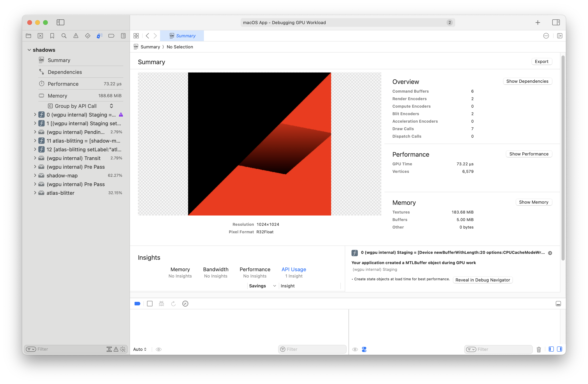The height and width of the screenshot is (384, 588).
Task: Switch to Bandwidth insights tab
Action: 216,272
